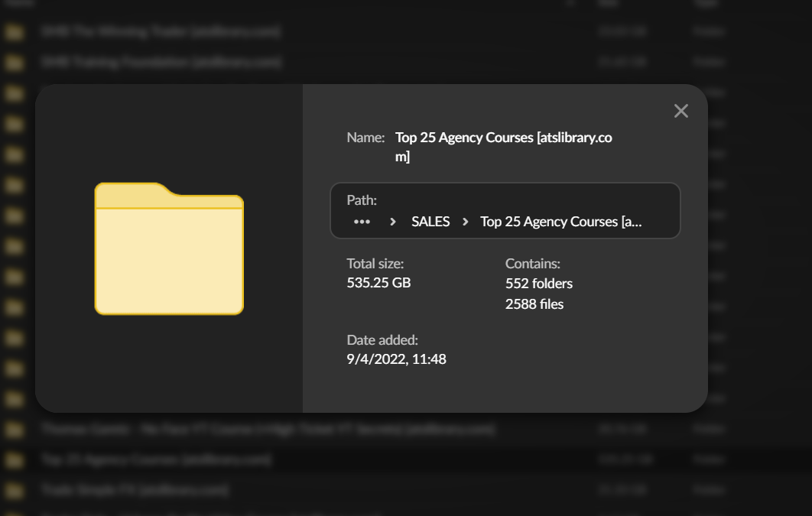Open the SALES breadcrumb folder

click(430, 222)
